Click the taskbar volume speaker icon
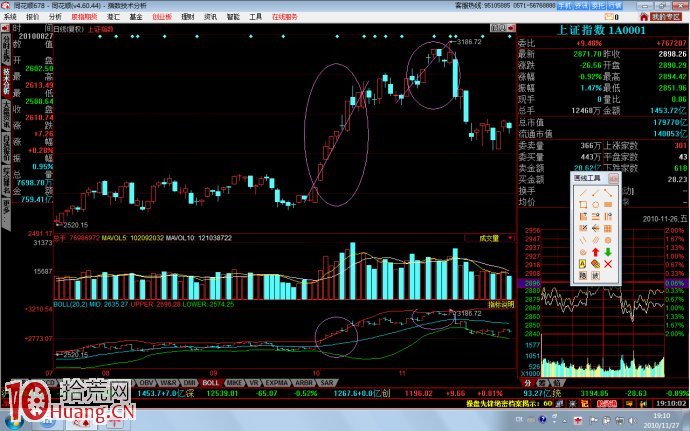690x431 pixels. tap(631, 420)
